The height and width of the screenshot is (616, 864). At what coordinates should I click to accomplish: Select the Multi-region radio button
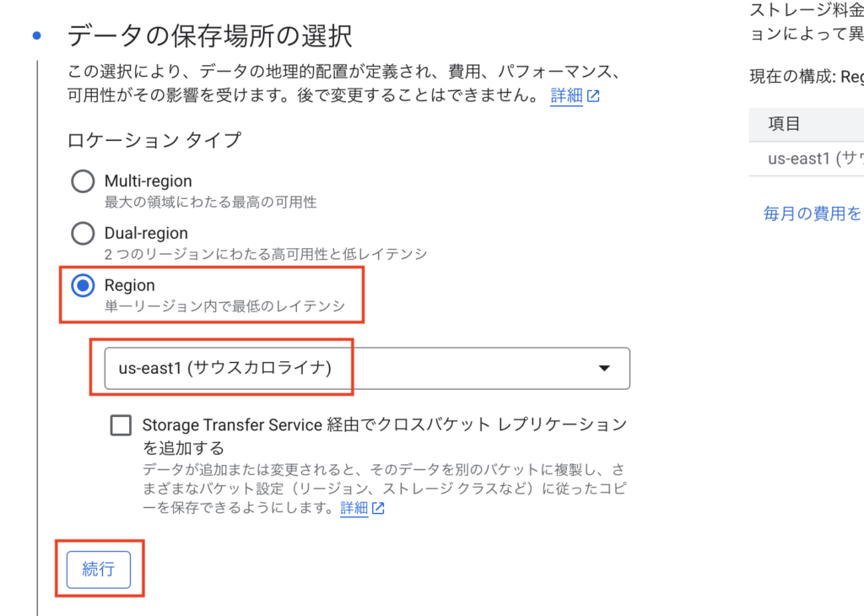point(83,181)
